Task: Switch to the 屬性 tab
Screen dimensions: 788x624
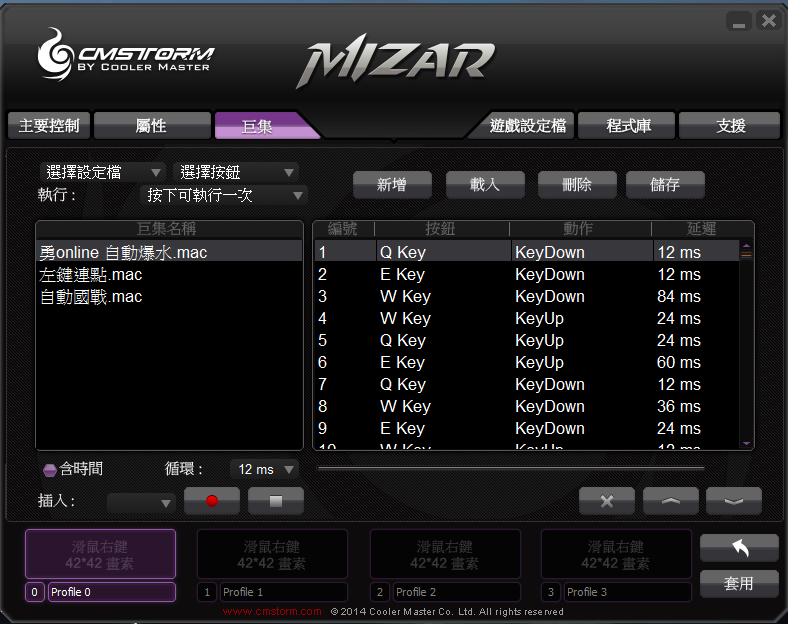Action: pyautogui.click(x=152, y=125)
